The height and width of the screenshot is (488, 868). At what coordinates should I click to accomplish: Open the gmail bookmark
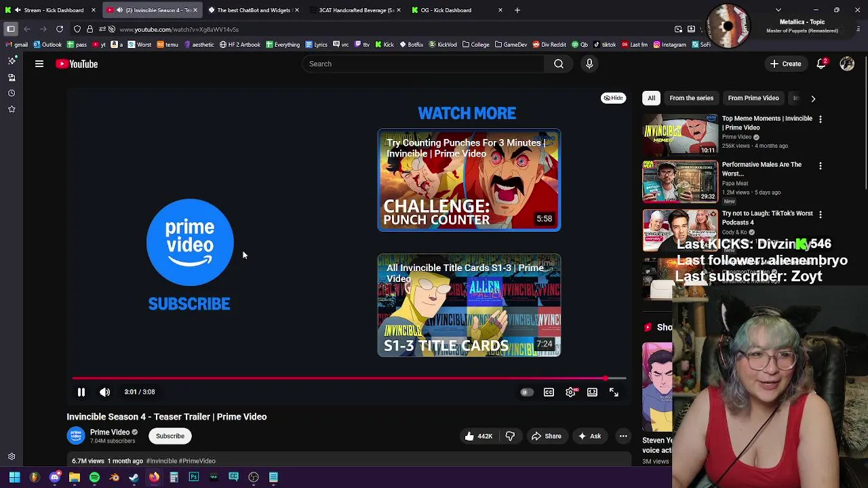pos(18,45)
